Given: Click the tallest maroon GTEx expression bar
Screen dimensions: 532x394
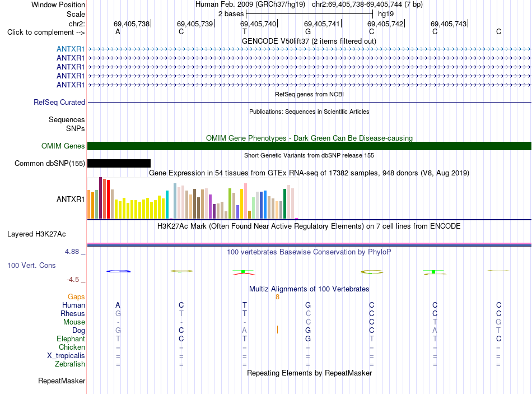Looking at the screenshot, I should point(100,198).
